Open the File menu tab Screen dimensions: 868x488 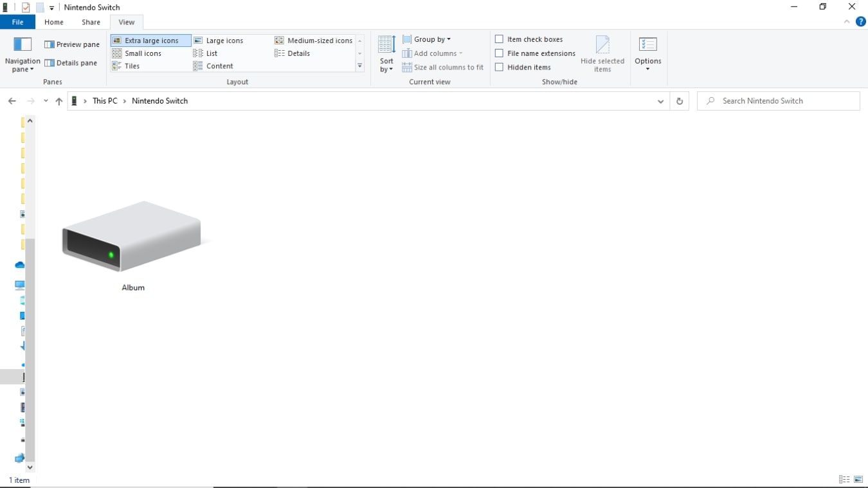(17, 22)
